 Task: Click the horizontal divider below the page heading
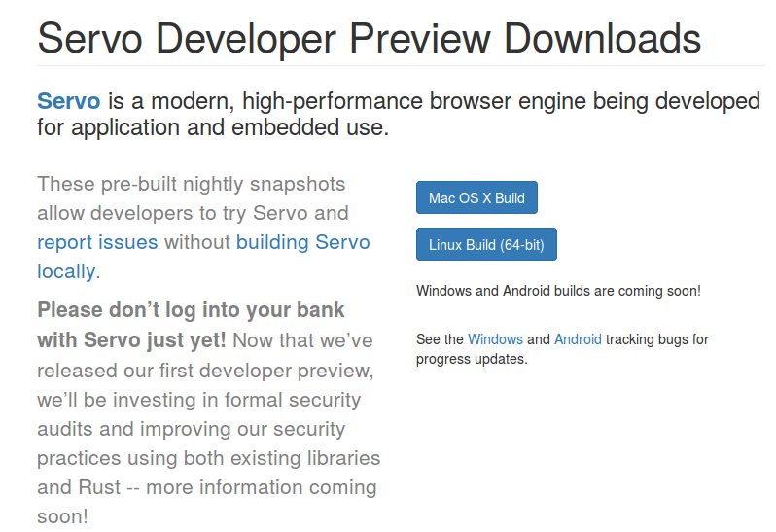(x=402, y=65)
